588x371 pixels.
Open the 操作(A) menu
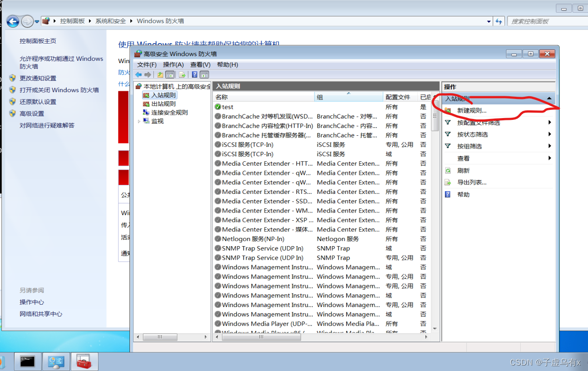173,64
